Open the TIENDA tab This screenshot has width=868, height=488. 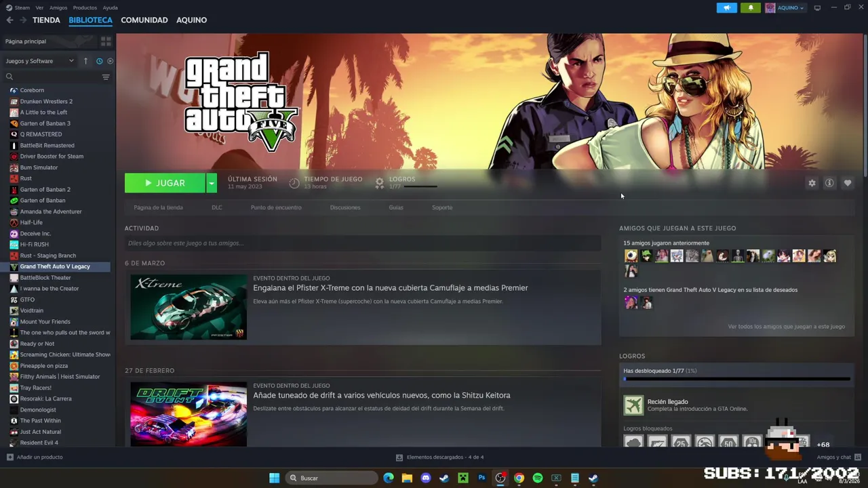tap(46, 20)
